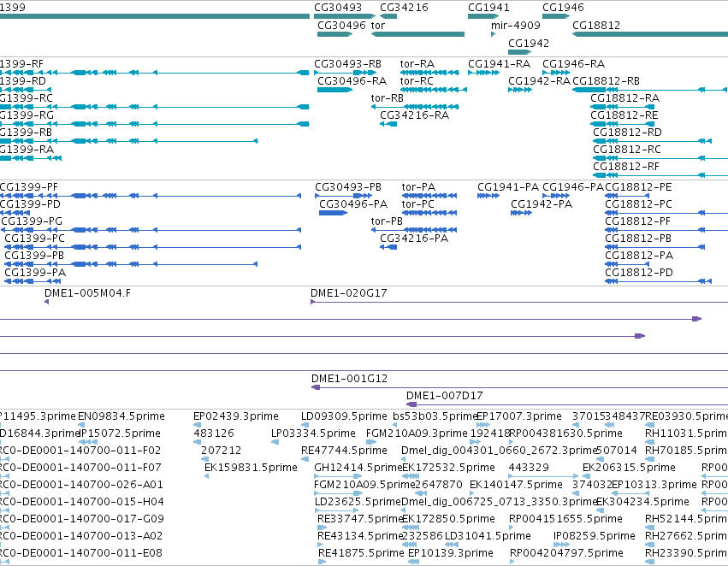Screen dimensions: 728x566
Task: Click EST entry 443329
Action: 529,469
